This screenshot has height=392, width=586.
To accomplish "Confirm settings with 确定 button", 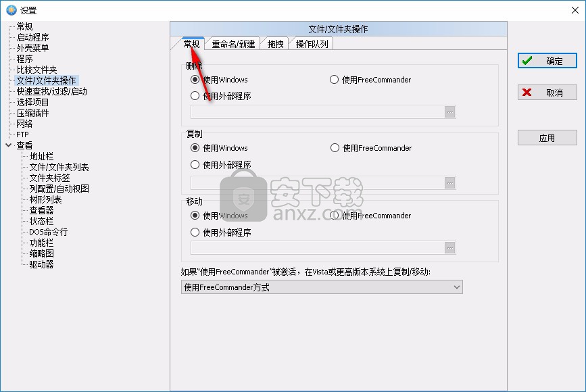I will coord(547,61).
